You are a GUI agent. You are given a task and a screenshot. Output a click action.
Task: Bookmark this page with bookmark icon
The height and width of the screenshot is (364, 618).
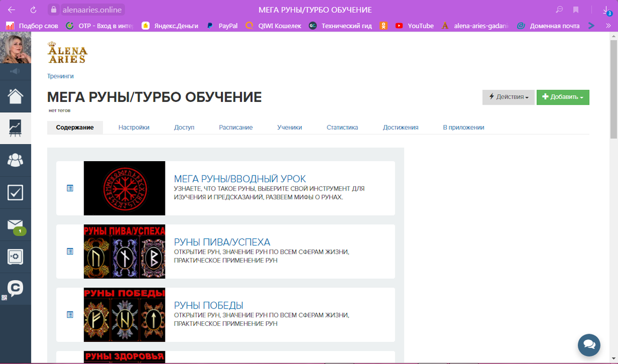coord(576,10)
